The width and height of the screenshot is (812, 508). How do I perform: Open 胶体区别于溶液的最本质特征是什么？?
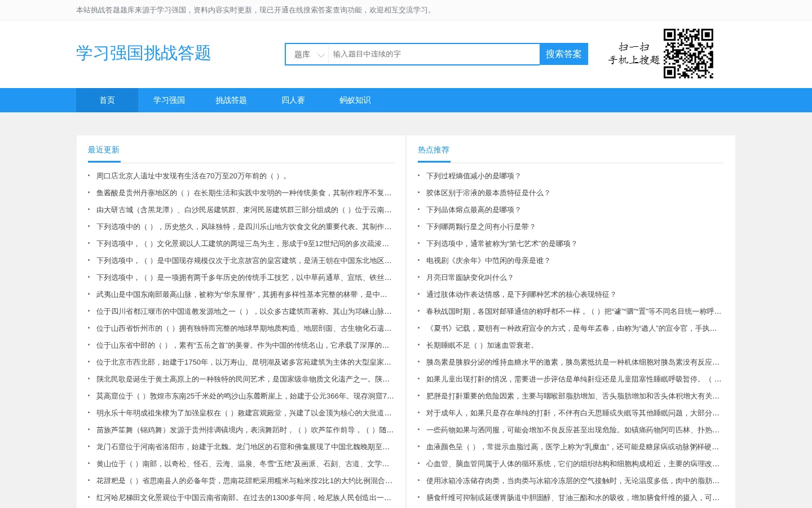[488, 193]
